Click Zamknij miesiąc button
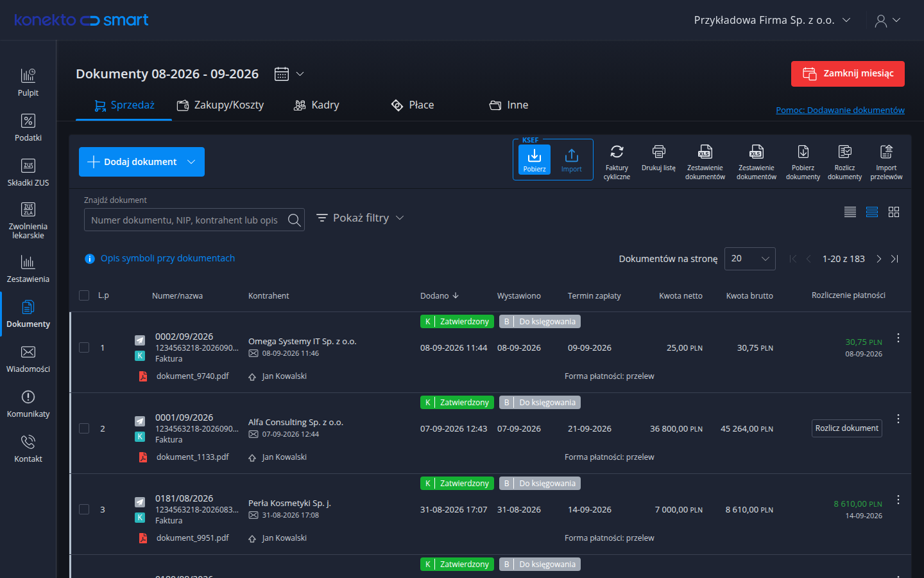Viewport: 924px width, 578px height. pyautogui.click(x=848, y=74)
